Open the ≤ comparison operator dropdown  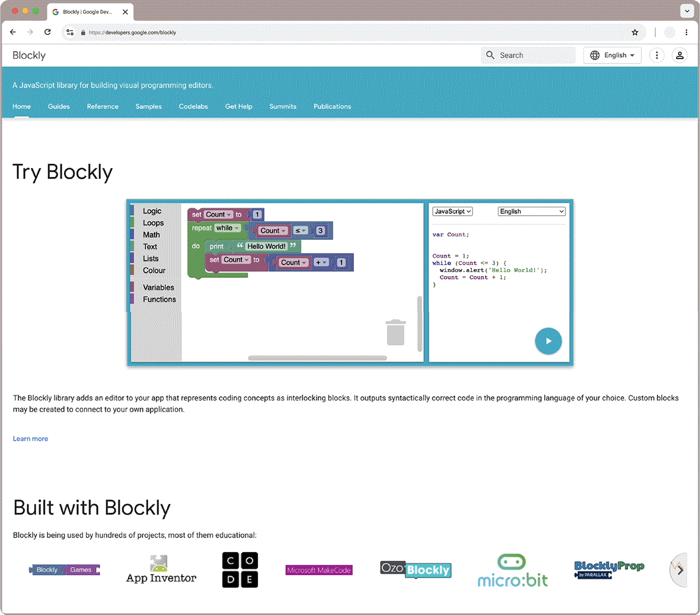pos(301,230)
